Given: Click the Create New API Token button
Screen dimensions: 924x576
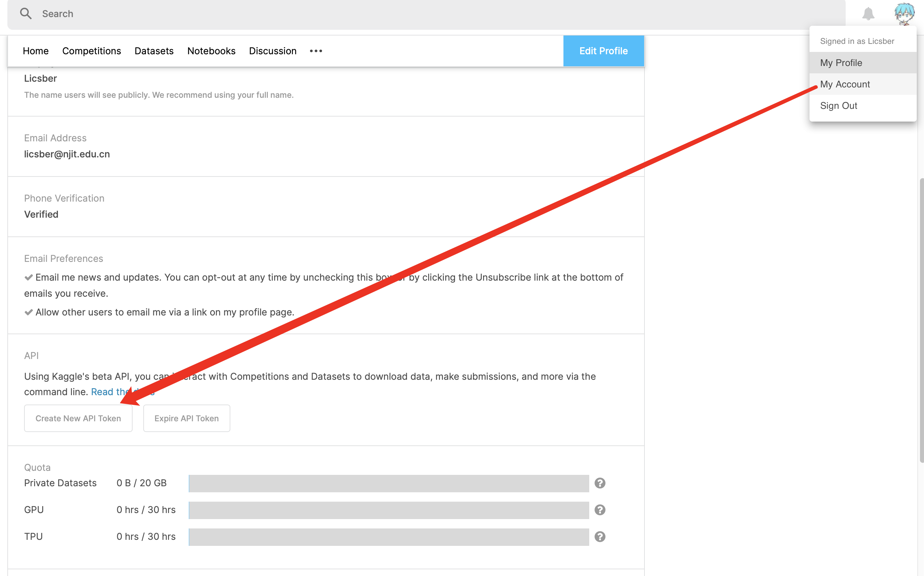Looking at the screenshot, I should pyautogui.click(x=78, y=418).
